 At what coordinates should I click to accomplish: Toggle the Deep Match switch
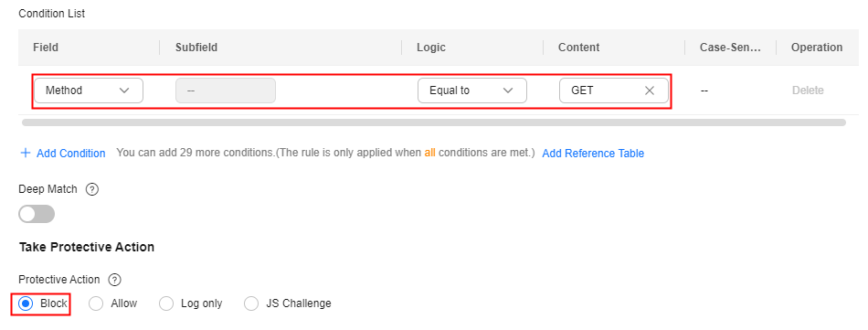[x=37, y=214]
